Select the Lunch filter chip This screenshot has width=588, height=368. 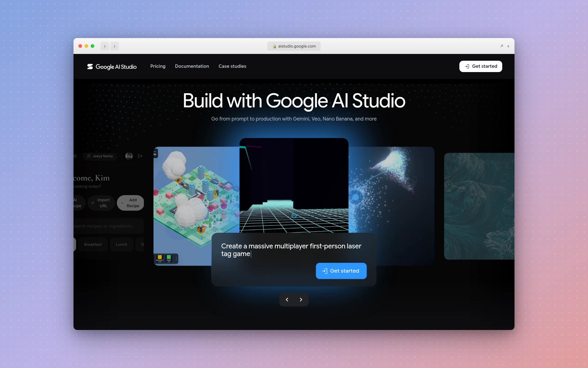tap(121, 244)
